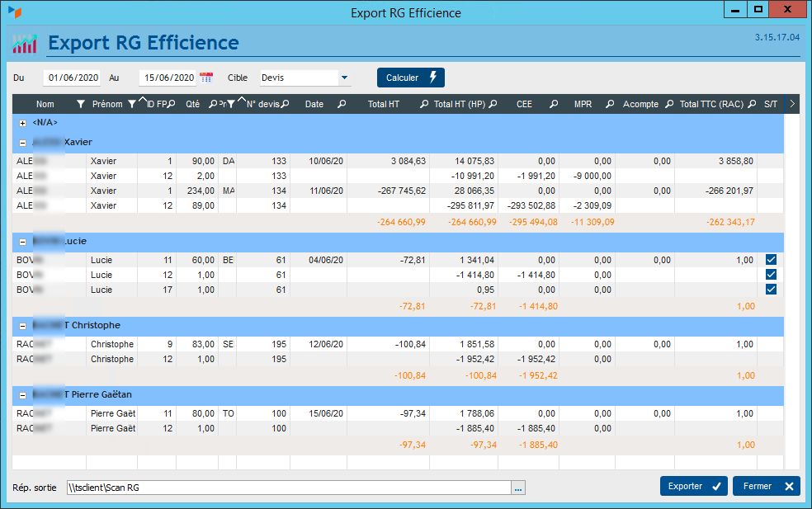Open the Cible dropdown showing Devis
This screenshot has width=812, height=509.
[343, 78]
